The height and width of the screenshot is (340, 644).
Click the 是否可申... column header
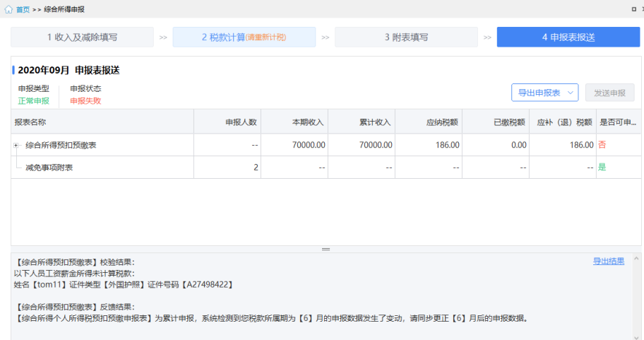[618, 122]
